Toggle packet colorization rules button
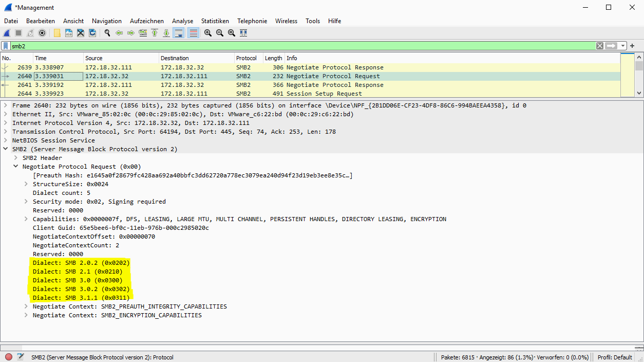 click(x=194, y=33)
